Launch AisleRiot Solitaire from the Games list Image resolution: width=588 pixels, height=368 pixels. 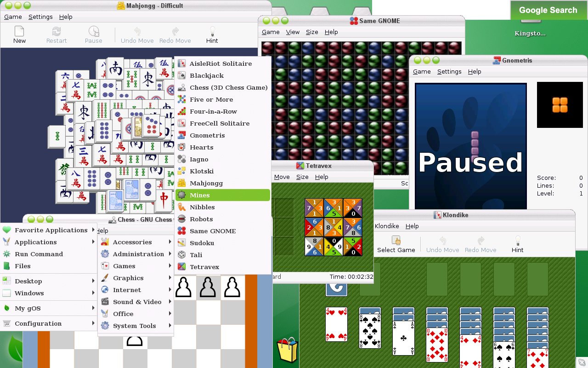pos(223,63)
